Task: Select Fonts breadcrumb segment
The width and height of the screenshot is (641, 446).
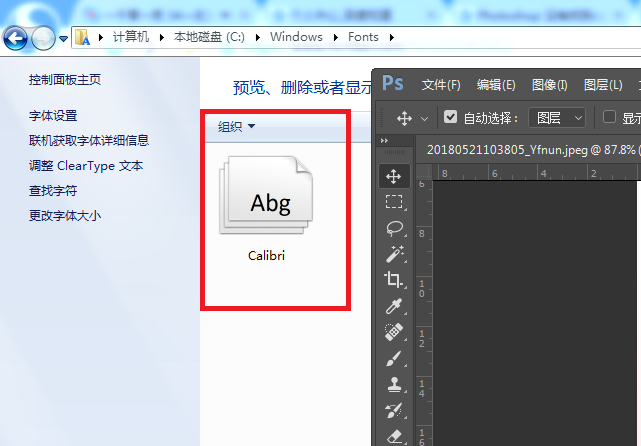Action: 363,37
